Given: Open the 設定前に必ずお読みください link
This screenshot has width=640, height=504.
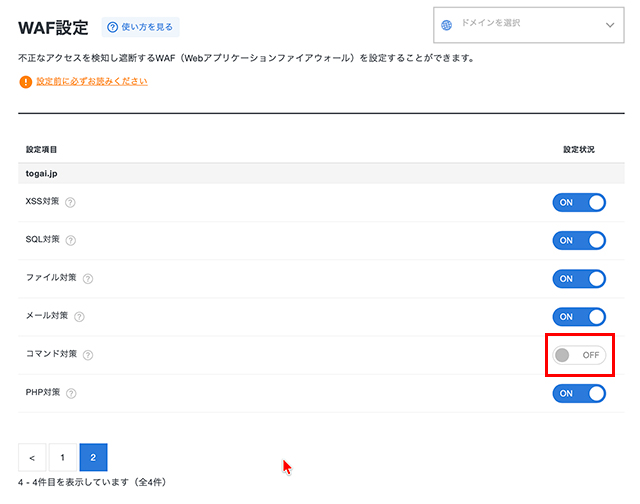Looking at the screenshot, I should (92, 82).
